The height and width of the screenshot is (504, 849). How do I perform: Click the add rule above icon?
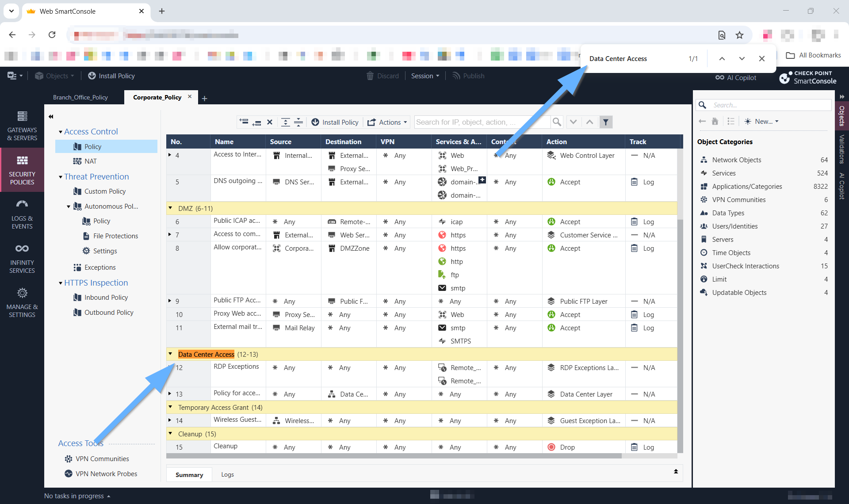coord(244,122)
